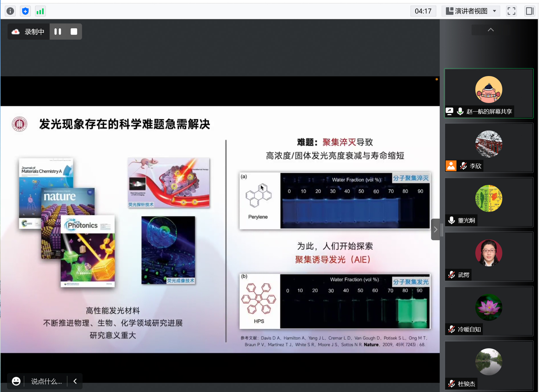This screenshot has width=539, height=392.
Task: Click the blue security shield icon
Action: [x=25, y=11]
